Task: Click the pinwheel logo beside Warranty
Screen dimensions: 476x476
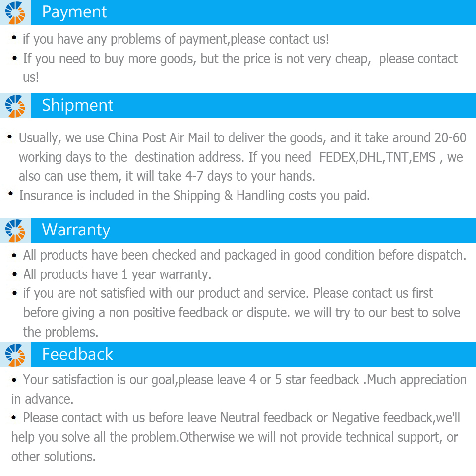Action: pos(15,230)
